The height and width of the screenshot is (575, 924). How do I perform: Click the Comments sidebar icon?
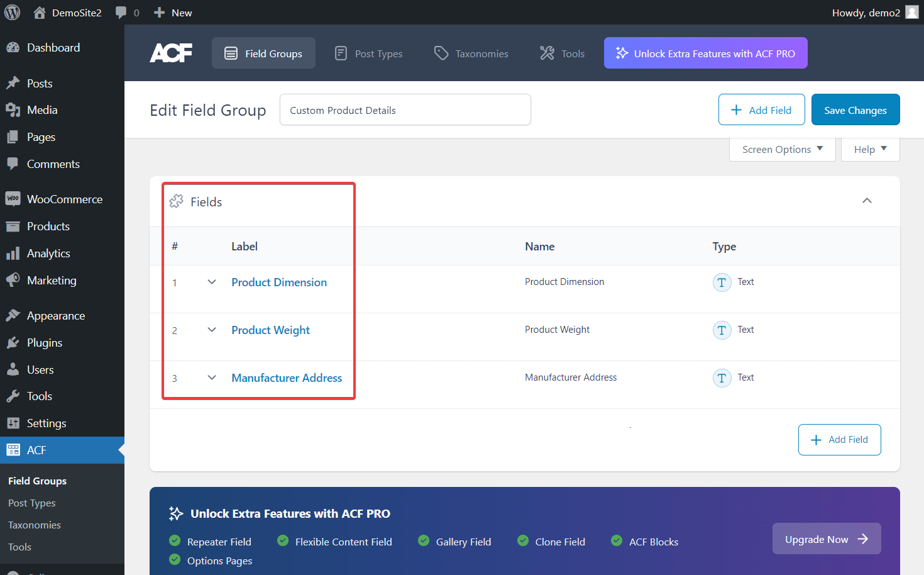click(13, 164)
